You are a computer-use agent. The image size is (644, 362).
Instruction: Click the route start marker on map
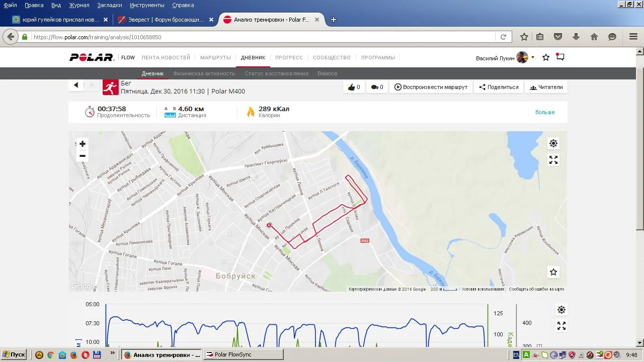269,225
